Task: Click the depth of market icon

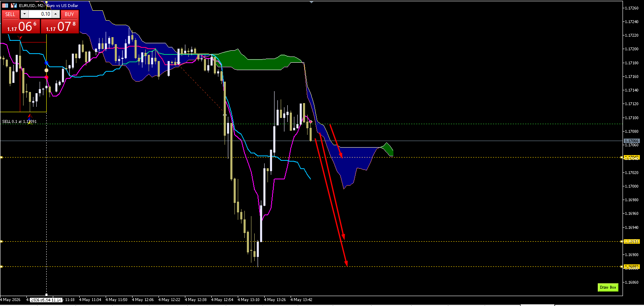Action: [x=14, y=6]
